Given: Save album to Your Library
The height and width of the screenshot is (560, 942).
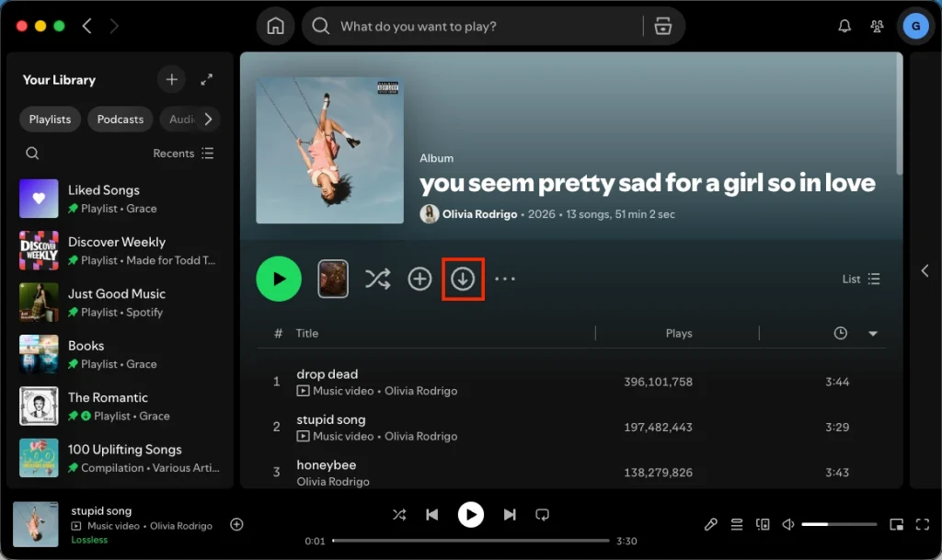Looking at the screenshot, I should [419, 279].
